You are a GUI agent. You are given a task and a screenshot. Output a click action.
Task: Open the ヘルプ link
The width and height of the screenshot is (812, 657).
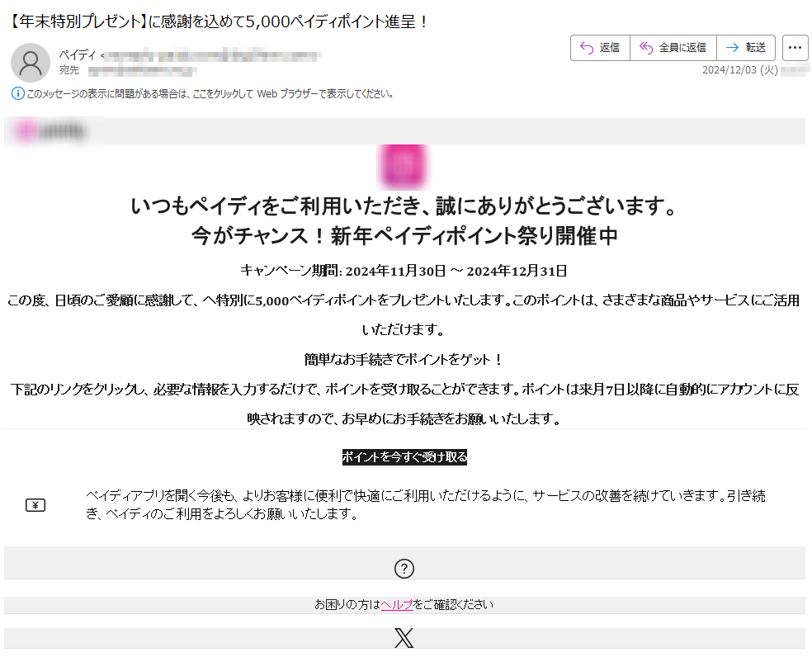point(397,605)
